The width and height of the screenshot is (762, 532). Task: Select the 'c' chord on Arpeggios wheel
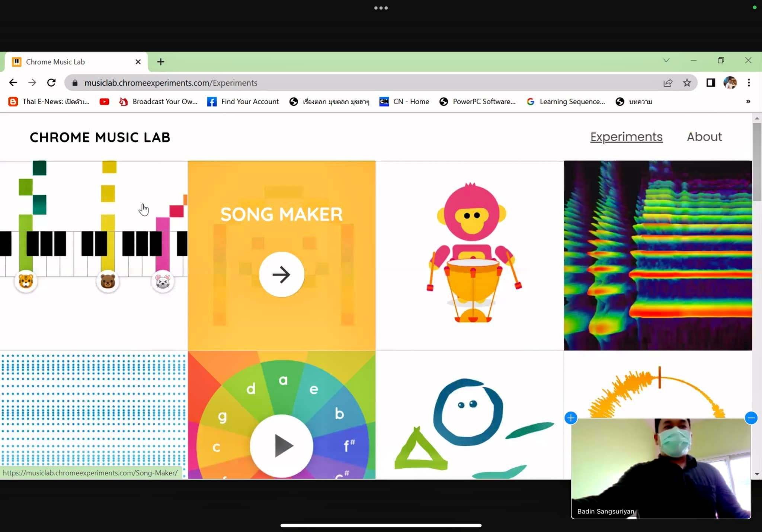coord(216,447)
